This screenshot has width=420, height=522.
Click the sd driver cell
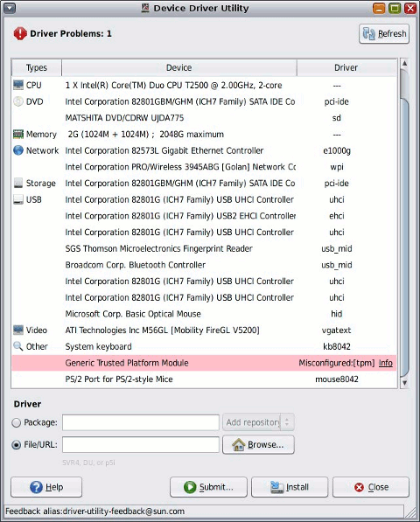[336, 118]
